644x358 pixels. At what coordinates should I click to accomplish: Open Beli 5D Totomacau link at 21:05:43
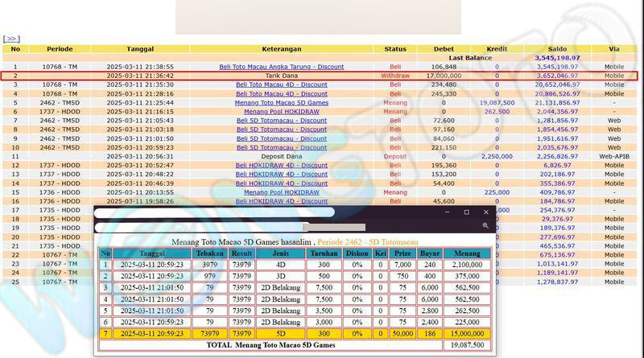[281, 121]
